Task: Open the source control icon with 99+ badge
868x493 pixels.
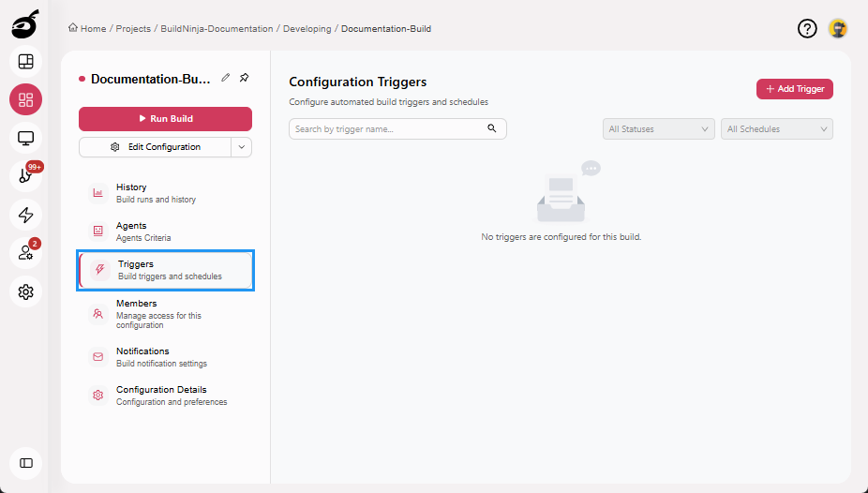Action: 25,176
